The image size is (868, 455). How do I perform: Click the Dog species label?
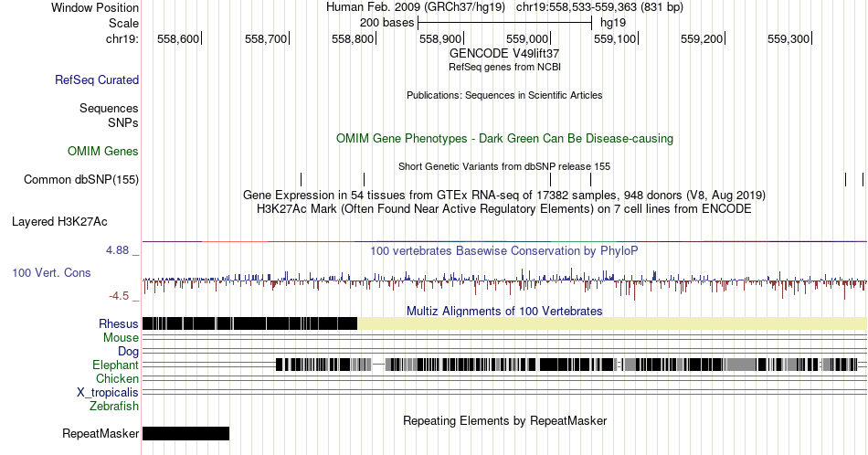pos(129,352)
